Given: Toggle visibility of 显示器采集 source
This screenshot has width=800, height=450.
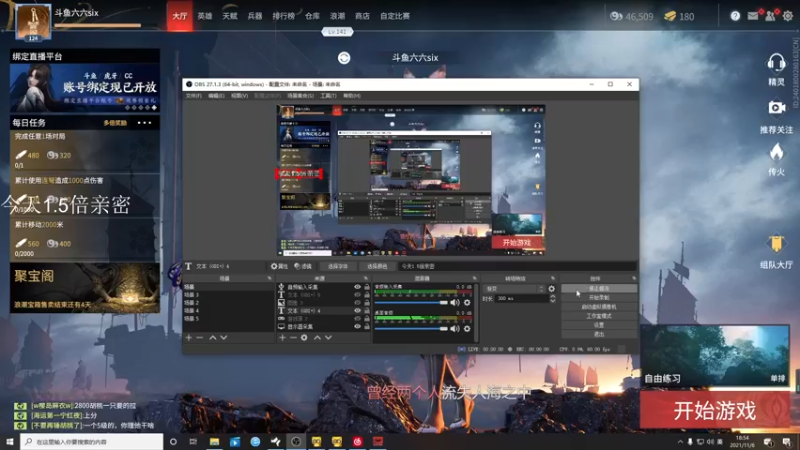Looking at the screenshot, I should click(x=357, y=326).
